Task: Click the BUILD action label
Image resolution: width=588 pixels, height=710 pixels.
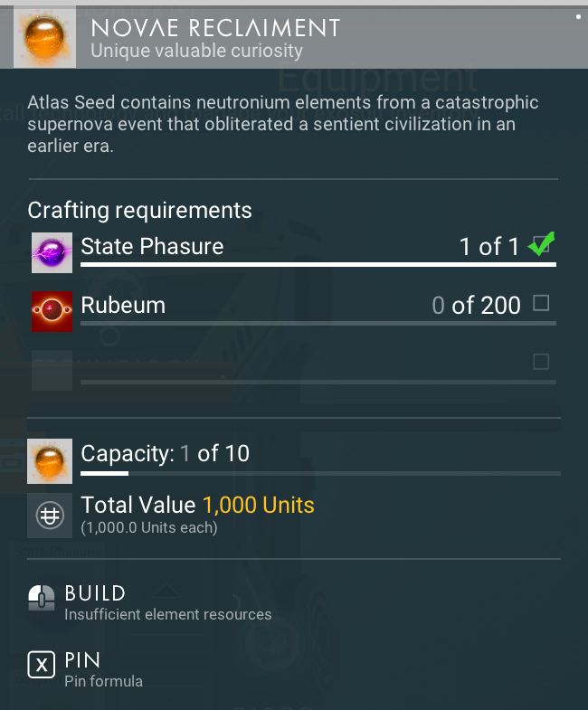Action: [x=95, y=593]
